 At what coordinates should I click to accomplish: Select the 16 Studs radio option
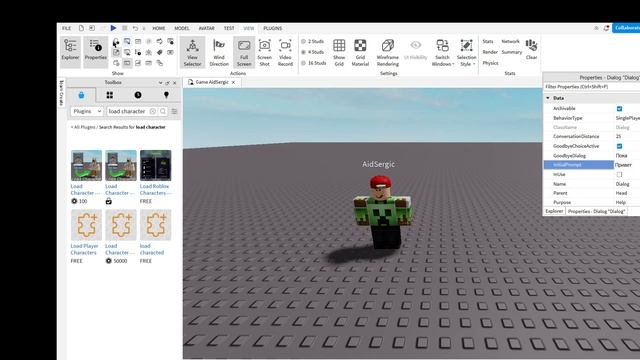click(x=304, y=63)
